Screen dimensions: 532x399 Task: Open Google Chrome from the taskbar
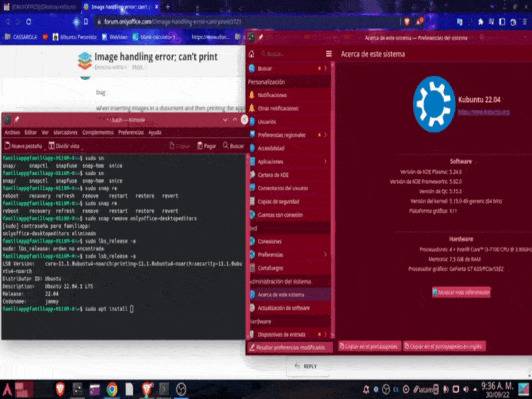112,389
